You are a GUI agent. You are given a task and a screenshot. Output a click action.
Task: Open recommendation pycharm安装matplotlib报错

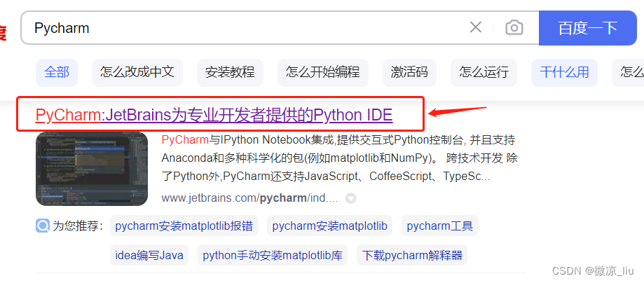[184, 226]
